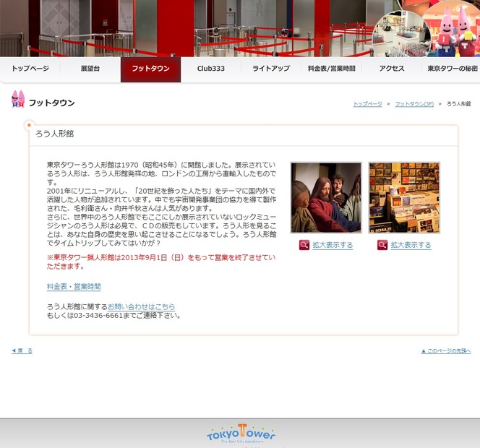The height and width of the screenshot is (448, 480).
Task: Open the Club333 navigation tab
Action: (211, 69)
